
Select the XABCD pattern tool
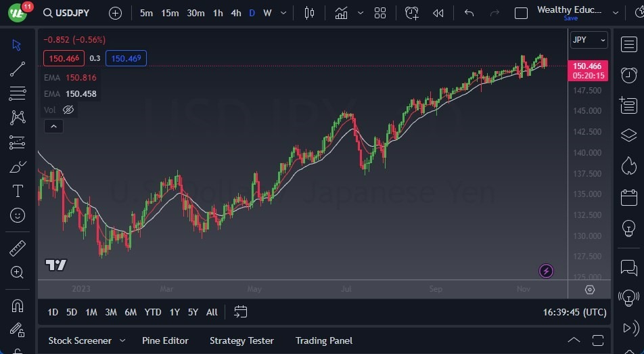[18, 118]
